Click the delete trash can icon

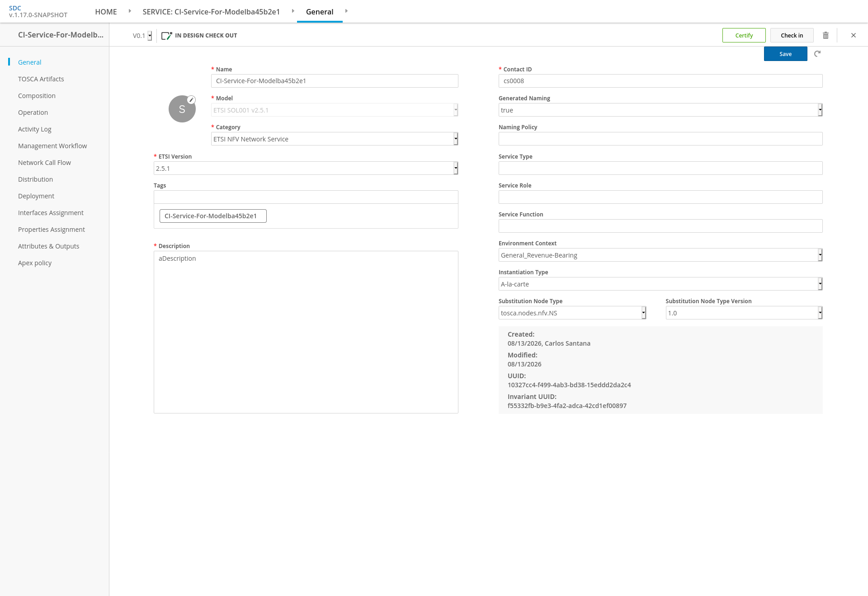pyautogui.click(x=826, y=35)
